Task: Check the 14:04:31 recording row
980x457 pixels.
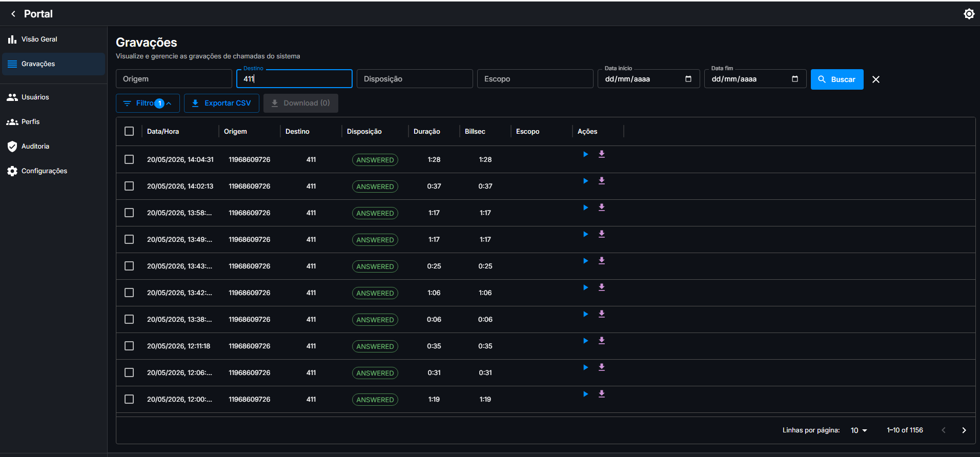Action: click(x=129, y=159)
